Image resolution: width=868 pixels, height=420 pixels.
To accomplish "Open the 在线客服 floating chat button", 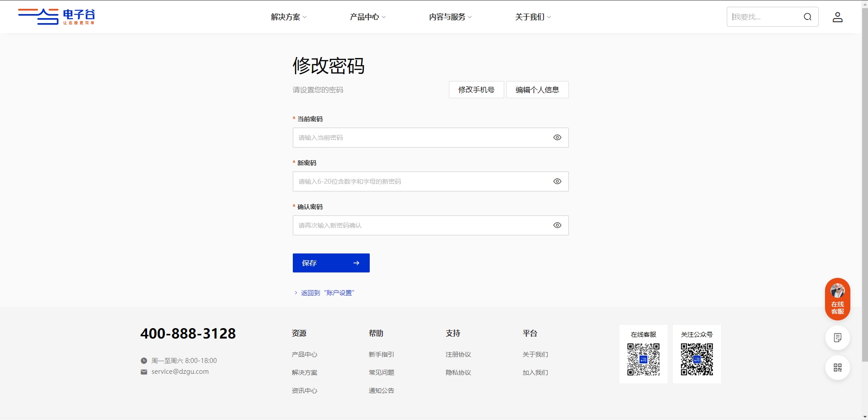I will coord(837,299).
